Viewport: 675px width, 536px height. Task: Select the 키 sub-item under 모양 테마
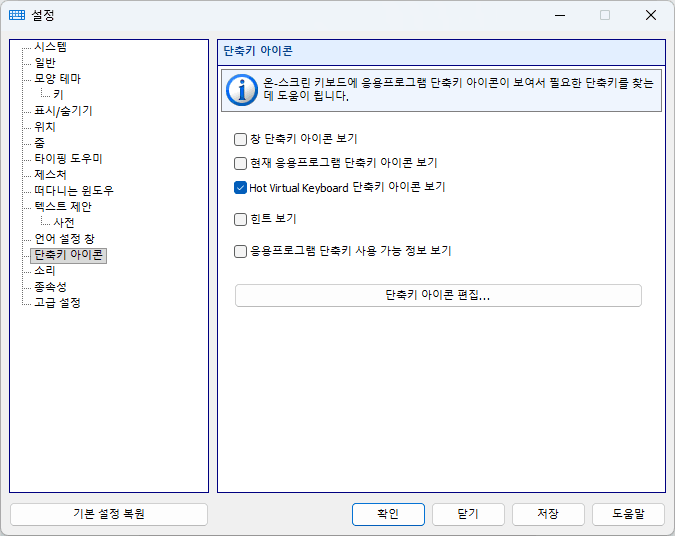(x=58, y=95)
